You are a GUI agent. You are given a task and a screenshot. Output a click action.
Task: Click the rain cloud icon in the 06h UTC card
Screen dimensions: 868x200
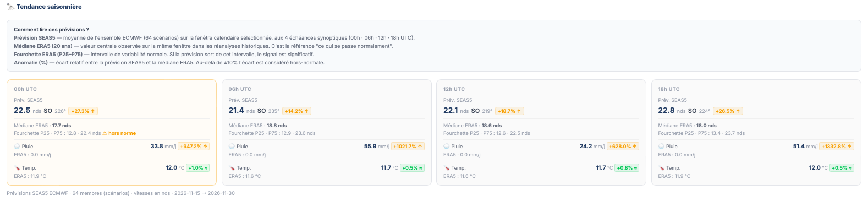click(x=232, y=147)
